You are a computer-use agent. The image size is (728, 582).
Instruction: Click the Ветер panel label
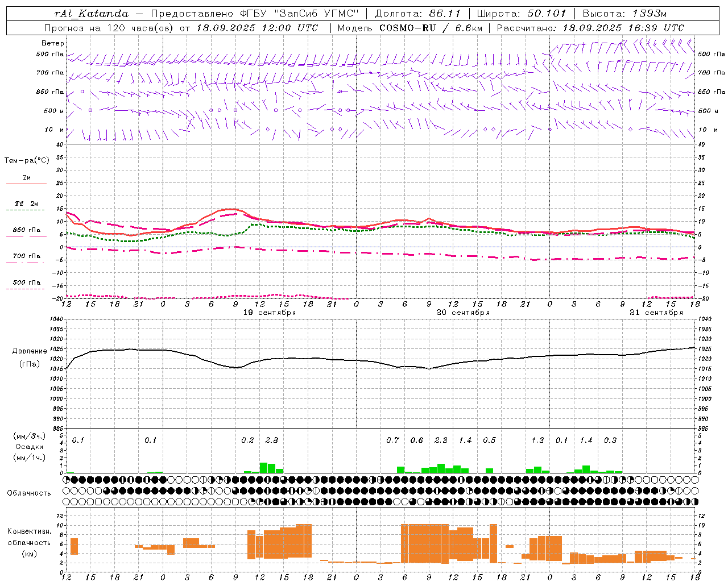coord(53,43)
